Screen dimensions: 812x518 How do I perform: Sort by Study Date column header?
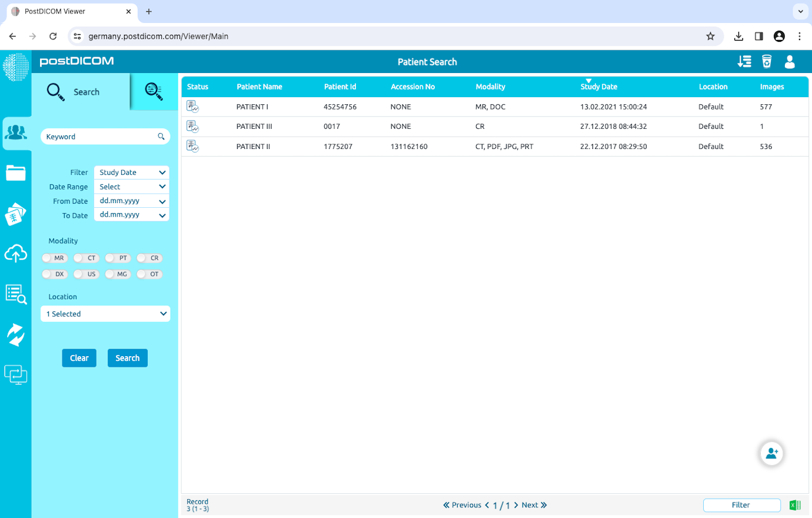[598, 87]
